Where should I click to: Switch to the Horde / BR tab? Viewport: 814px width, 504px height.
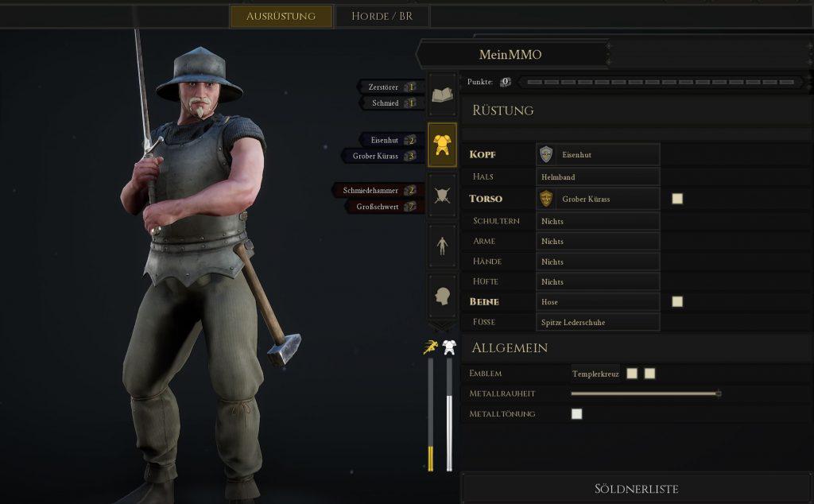coord(382,16)
